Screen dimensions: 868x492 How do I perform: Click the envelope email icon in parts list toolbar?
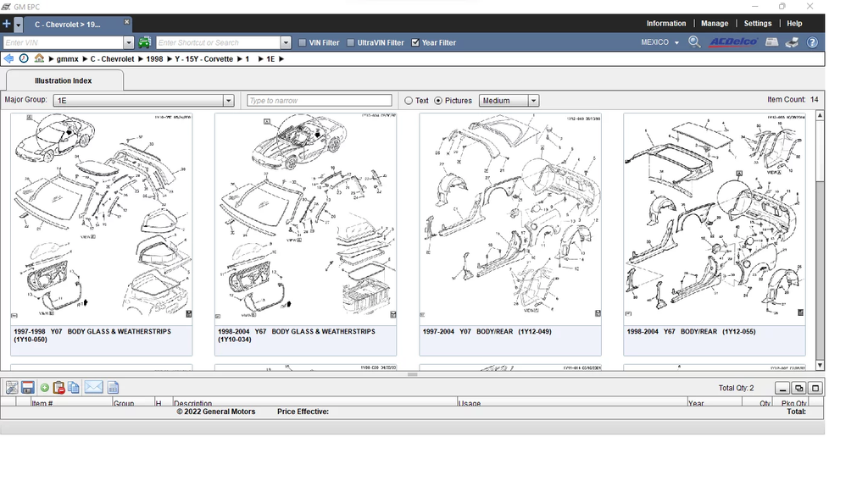point(93,388)
